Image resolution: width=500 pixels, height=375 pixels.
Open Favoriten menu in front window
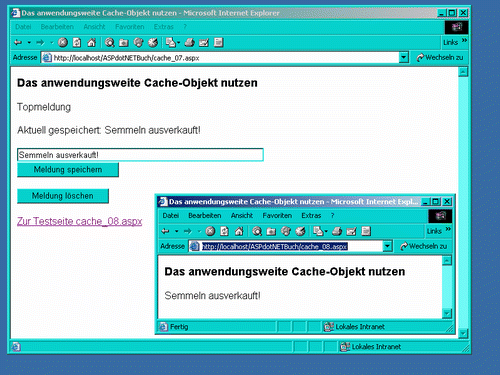click(277, 216)
